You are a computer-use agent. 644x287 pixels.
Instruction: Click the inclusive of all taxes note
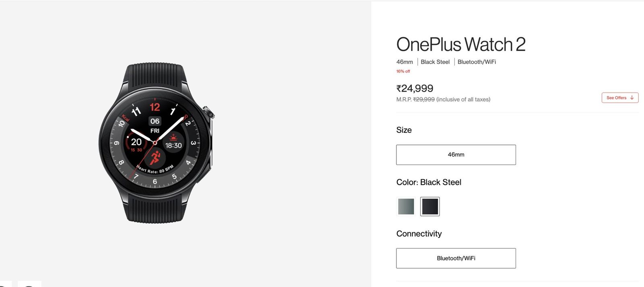[x=463, y=99]
